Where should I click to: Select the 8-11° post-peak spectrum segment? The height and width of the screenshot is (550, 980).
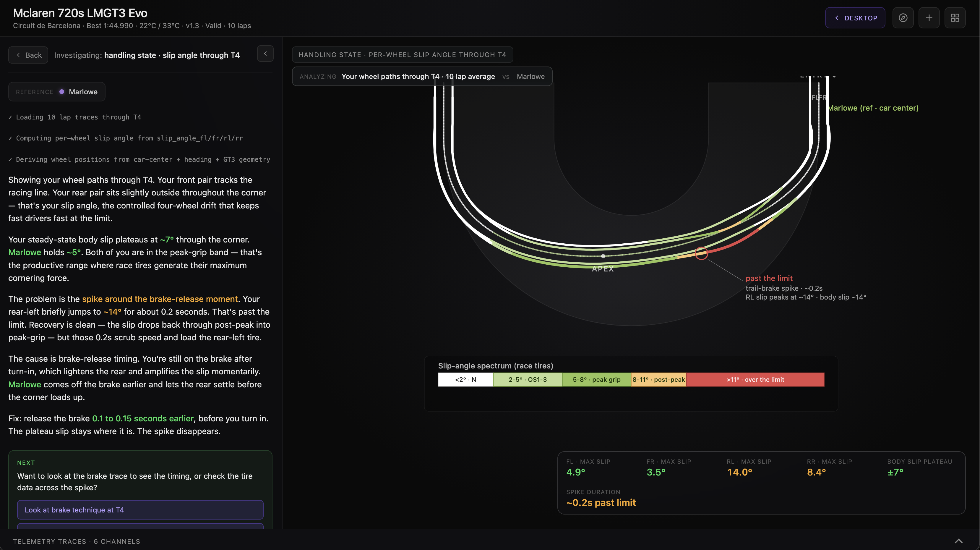pyautogui.click(x=658, y=379)
